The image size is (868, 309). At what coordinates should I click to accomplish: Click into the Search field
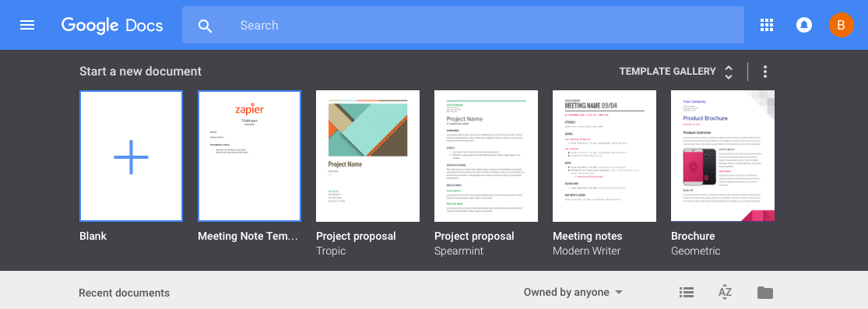pos(462,25)
